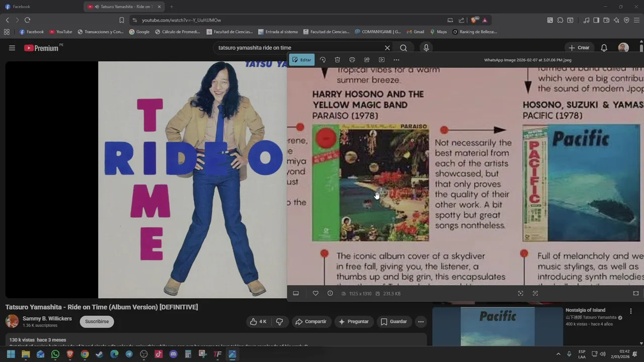Delete image with trash icon in Photos
The height and width of the screenshot is (362, 644).
pos(338,60)
